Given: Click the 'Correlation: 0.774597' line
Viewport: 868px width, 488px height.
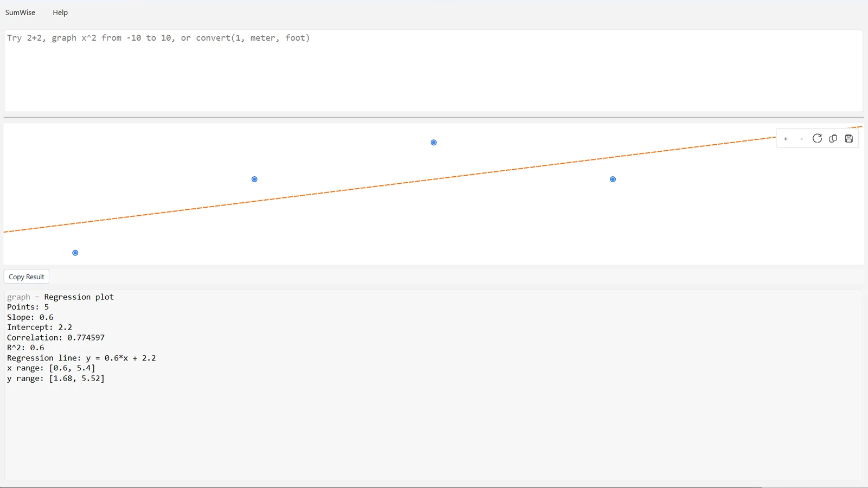Looking at the screenshot, I should [56, 338].
